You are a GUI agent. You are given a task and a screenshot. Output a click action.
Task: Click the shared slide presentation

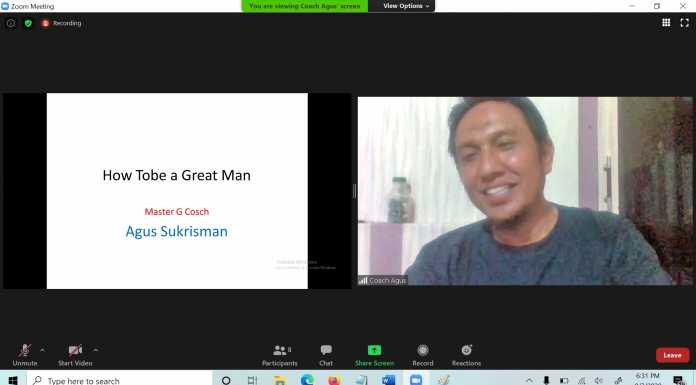click(x=177, y=191)
